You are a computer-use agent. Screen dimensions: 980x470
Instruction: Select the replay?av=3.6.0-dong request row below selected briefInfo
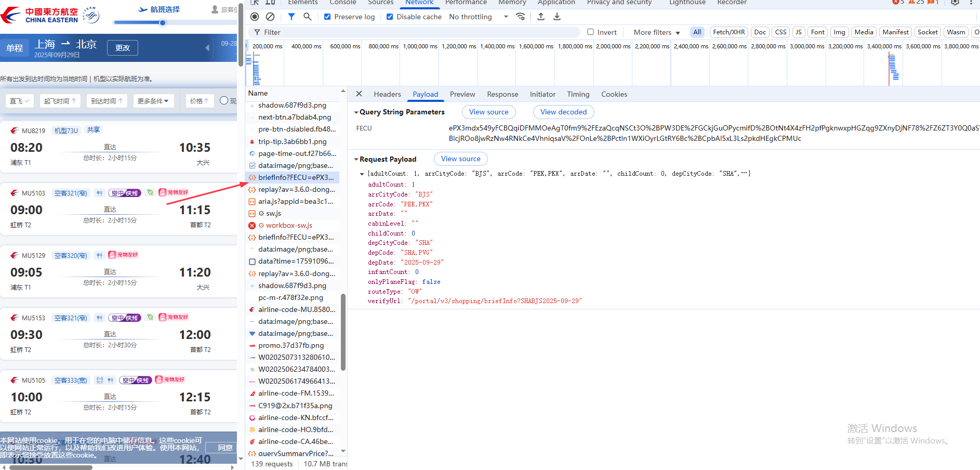(293, 189)
